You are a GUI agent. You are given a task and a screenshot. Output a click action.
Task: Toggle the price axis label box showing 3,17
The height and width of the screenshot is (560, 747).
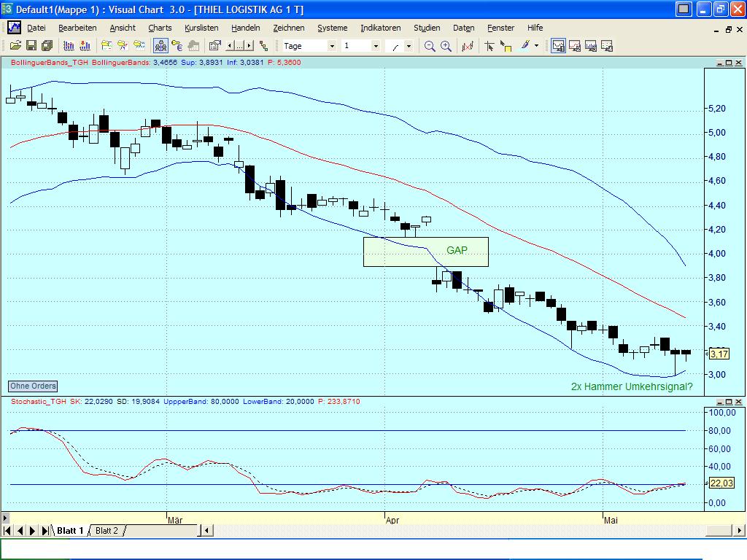718,353
